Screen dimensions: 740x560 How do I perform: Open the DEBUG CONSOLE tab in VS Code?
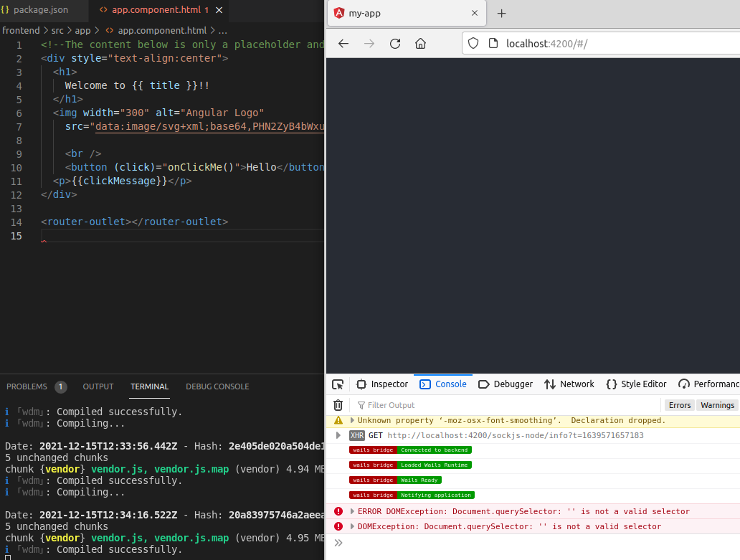click(217, 386)
